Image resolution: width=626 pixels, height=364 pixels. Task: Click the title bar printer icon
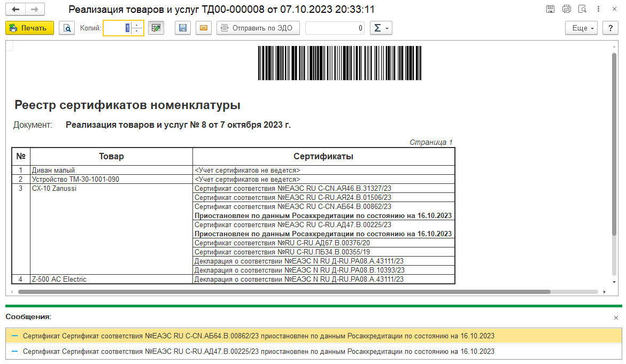tap(566, 9)
